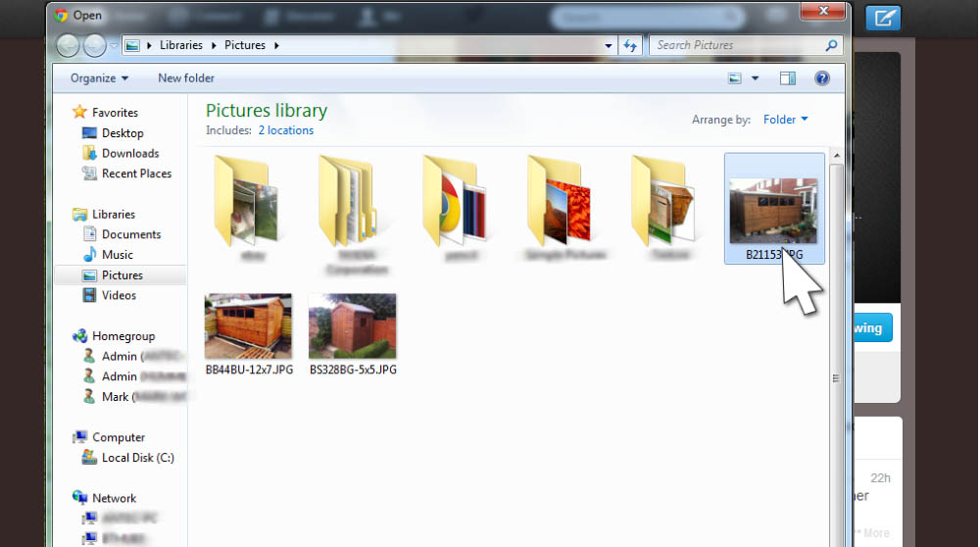Select the BB44BU-12x7.JPG thumbnail
The image size is (980, 547).
248,328
